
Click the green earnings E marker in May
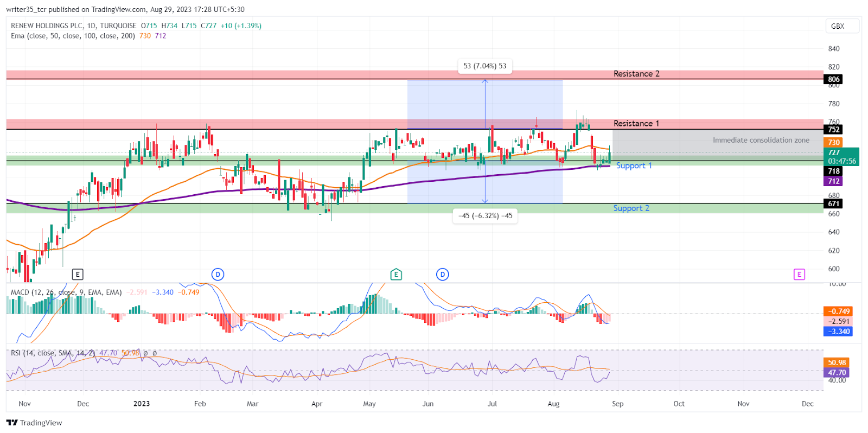396,275
